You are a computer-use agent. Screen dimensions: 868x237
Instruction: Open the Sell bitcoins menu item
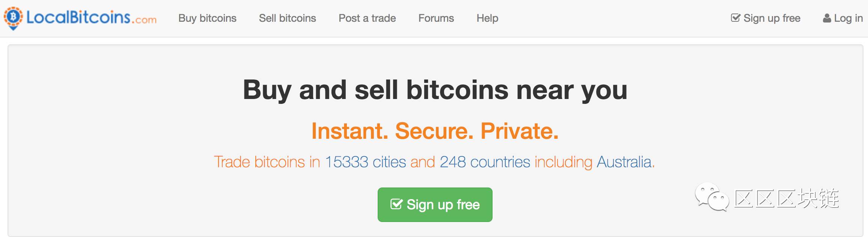coord(287,18)
